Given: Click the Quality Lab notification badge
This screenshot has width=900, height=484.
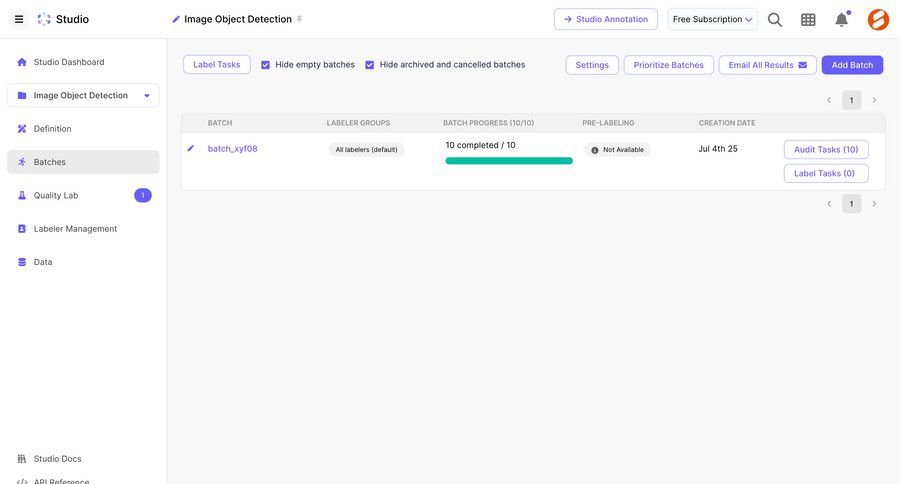Looking at the screenshot, I should [x=143, y=195].
